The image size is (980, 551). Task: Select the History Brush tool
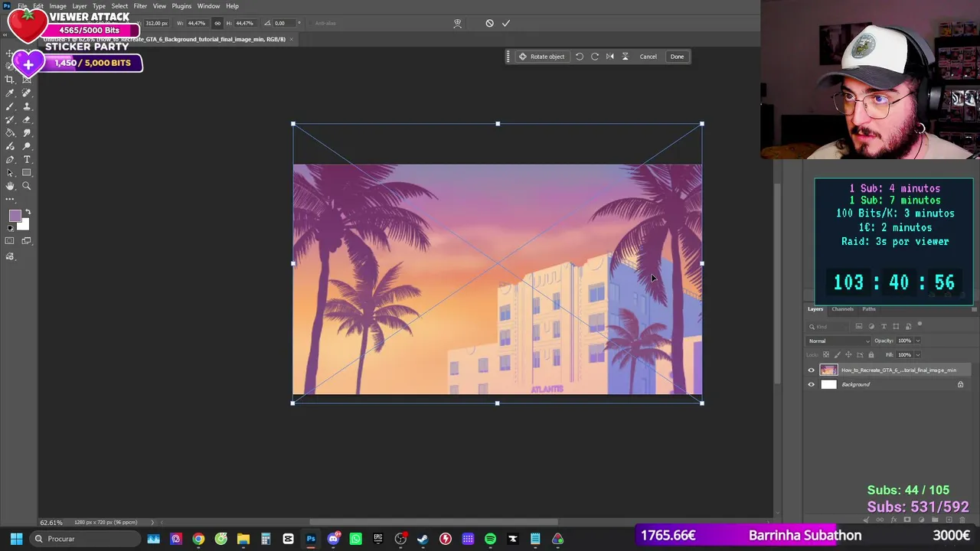[x=10, y=119]
